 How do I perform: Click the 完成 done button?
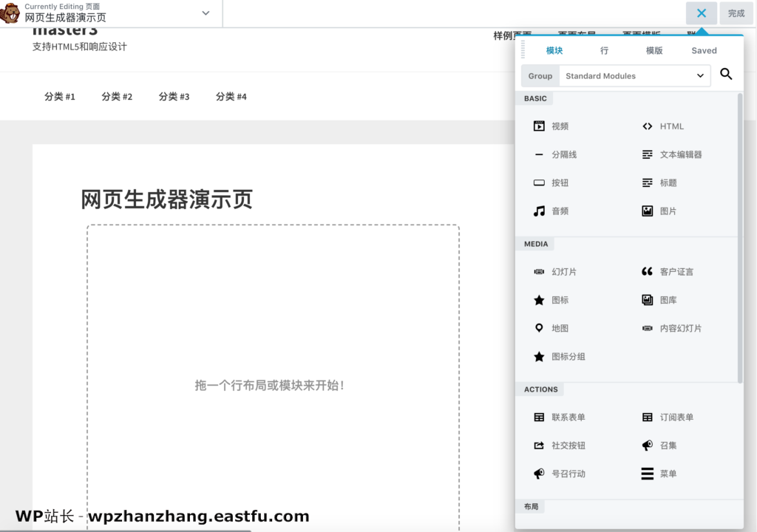[x=736, y=13]
